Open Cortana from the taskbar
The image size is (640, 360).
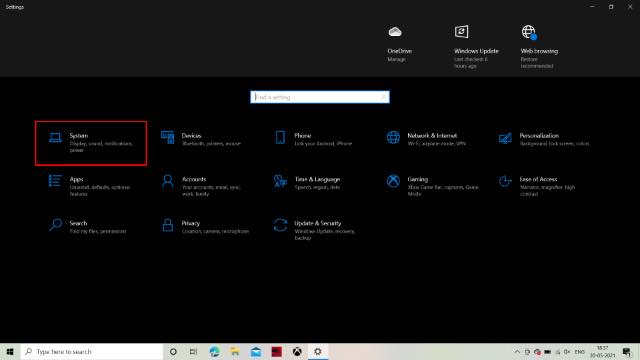coord(173,351)
